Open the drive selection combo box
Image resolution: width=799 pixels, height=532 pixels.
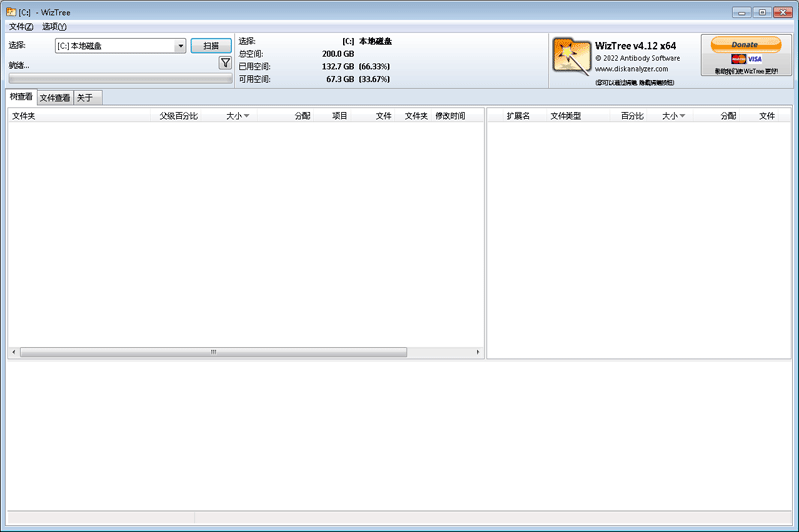(x=120, y=46)
